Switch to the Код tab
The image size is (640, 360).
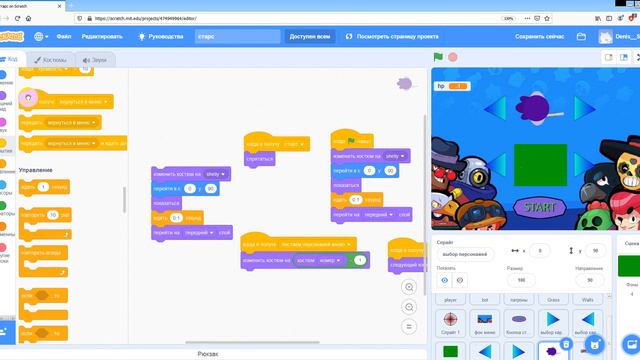9,59
